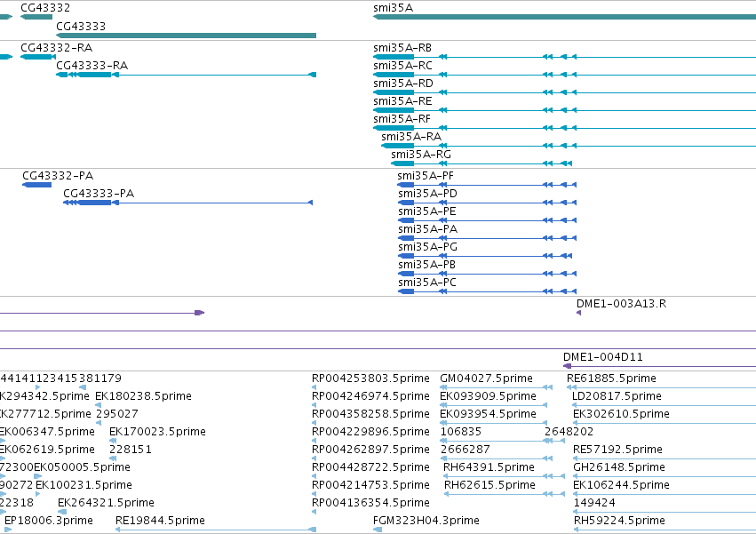This screenshot has height=534, width=756.
Task: Click EST EK302610.5prime
Action: (x=621, y=414)
